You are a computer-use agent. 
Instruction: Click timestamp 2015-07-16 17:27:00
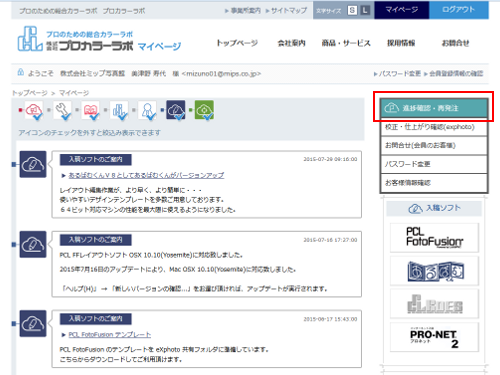click(330, 240)
